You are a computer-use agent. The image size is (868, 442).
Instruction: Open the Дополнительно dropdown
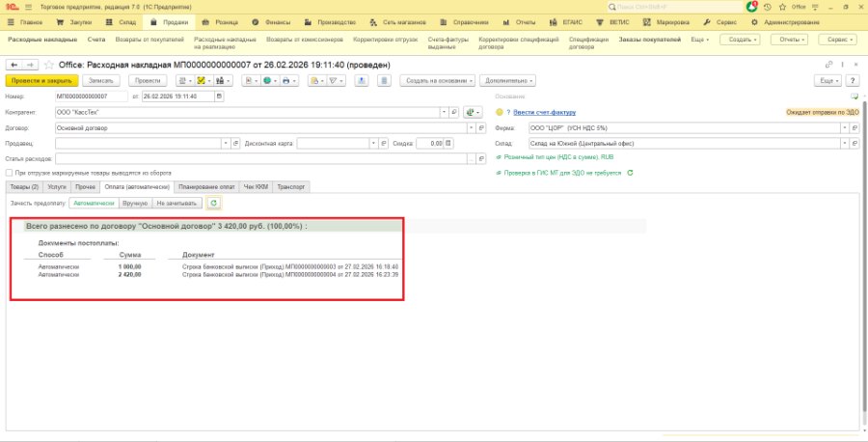pos(507,81)
